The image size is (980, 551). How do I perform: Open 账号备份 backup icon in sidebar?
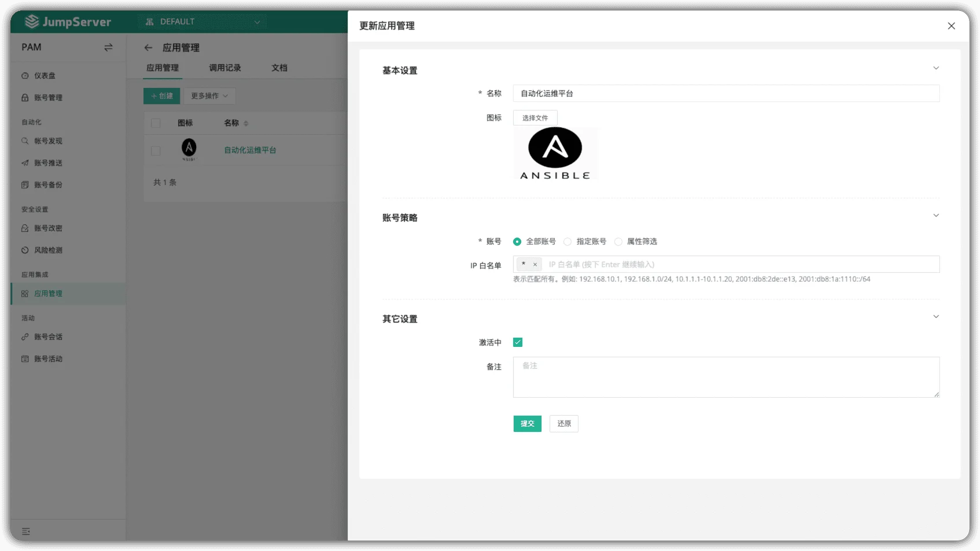pos(25,185)
